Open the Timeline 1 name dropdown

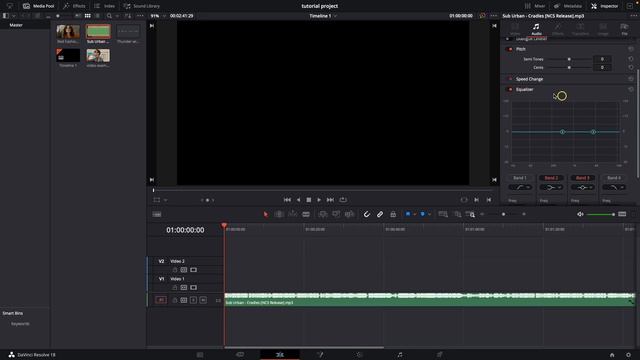[323, 16]
